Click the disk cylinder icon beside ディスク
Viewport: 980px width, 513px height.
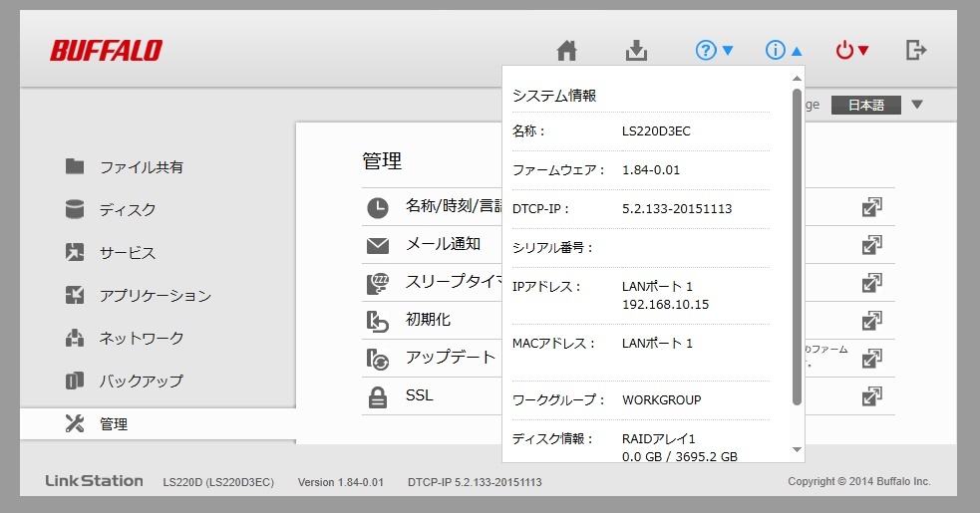pos(75,209)
